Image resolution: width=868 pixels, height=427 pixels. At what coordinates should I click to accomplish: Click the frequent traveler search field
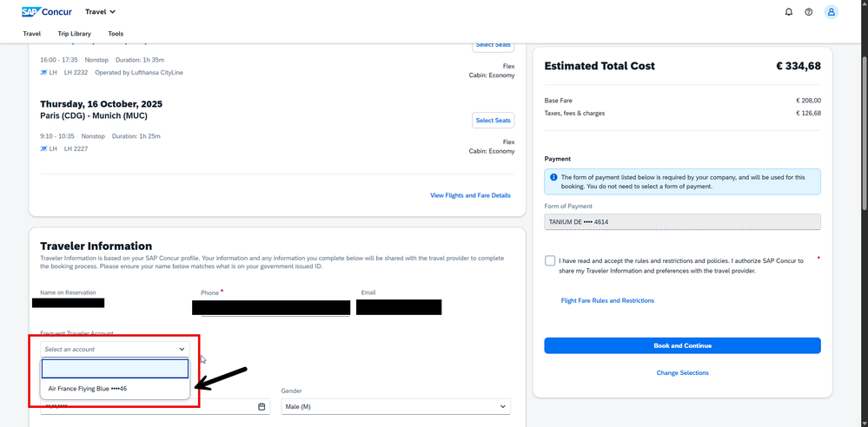point(115,369)
